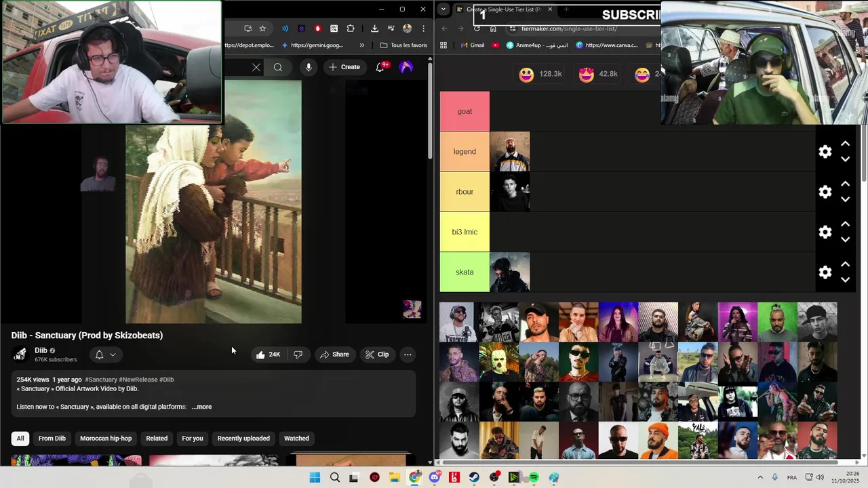
Task: Open media controls icon in Chrome toolbar
Action: point(391,28)
